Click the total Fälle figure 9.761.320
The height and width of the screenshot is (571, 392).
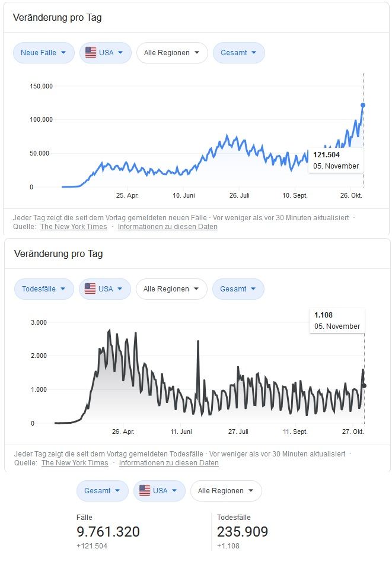tap(109, 532)
